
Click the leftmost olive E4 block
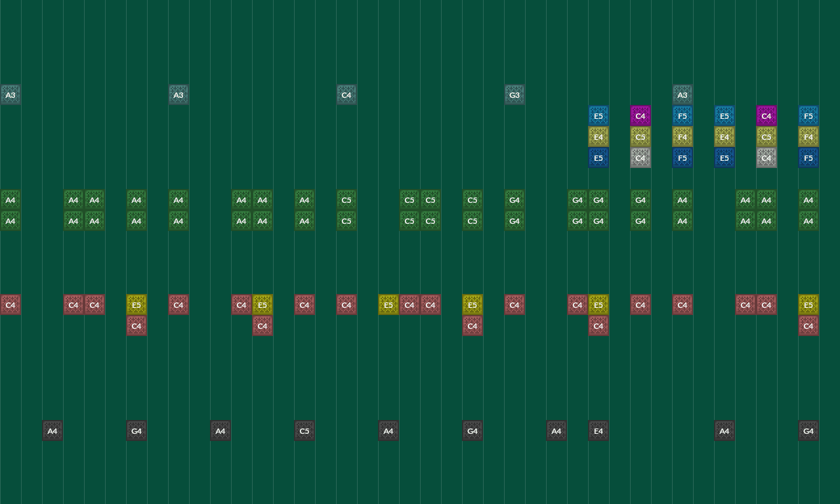[x=598, y=136]
